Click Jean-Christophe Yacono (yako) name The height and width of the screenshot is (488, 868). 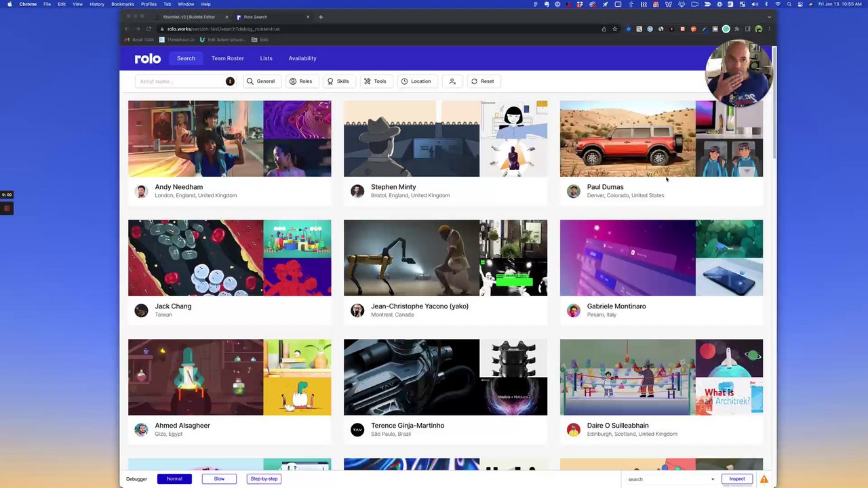[x=420, y=306]
